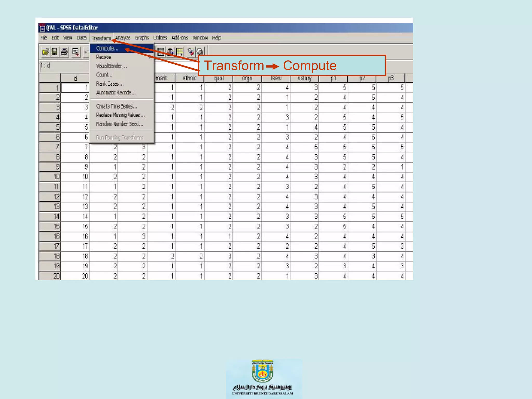
Task: Select row header 5
Action: click(x=50, y=127)
